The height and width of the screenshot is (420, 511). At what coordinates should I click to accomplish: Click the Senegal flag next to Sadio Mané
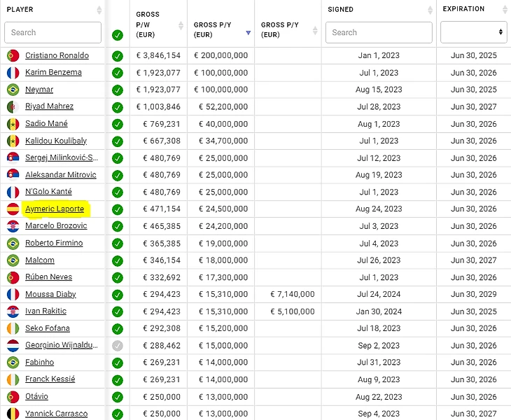(13, 124)
